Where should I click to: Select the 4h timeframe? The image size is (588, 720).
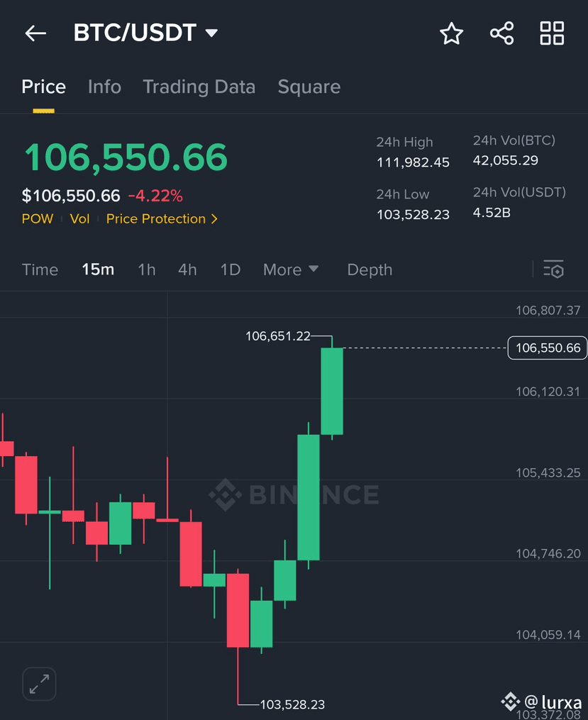coord(187,270)
